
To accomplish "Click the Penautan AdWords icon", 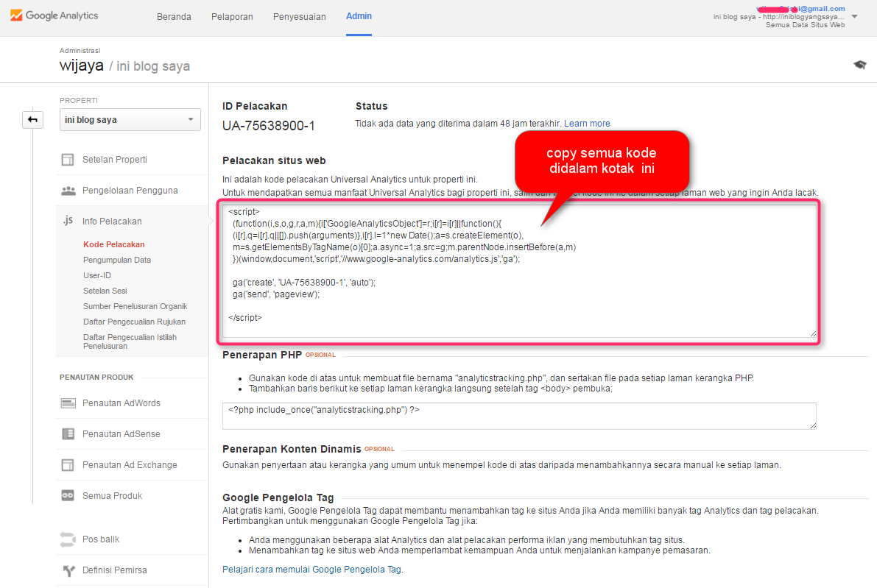I will coord(68,403).
